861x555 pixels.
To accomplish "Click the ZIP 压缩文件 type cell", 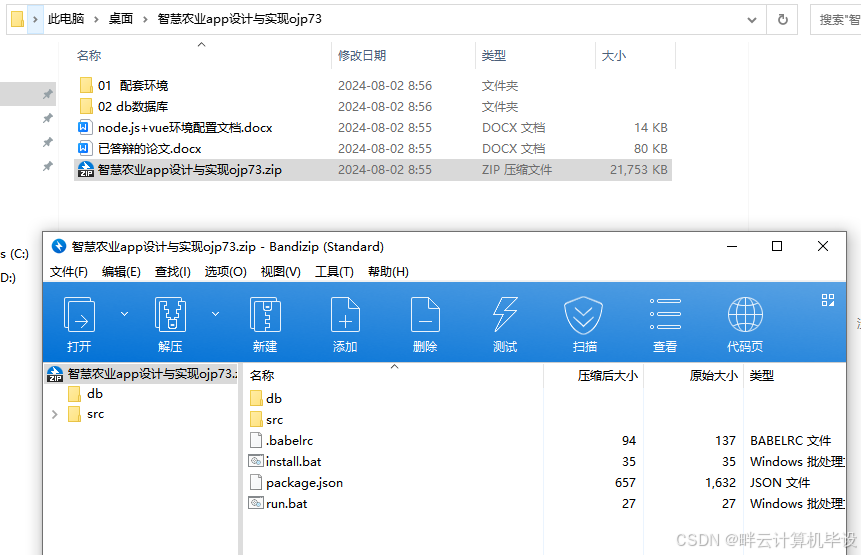I will [517, 170].
